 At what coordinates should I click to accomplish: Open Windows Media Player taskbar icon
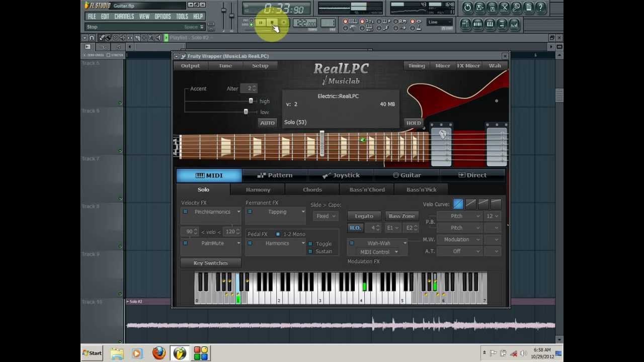137,353
